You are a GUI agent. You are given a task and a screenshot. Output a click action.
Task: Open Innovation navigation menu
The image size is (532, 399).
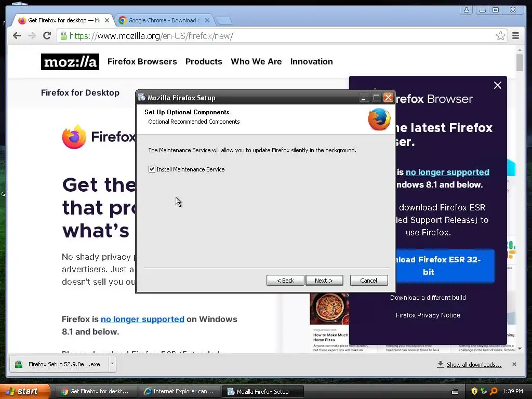coord(312,61)
